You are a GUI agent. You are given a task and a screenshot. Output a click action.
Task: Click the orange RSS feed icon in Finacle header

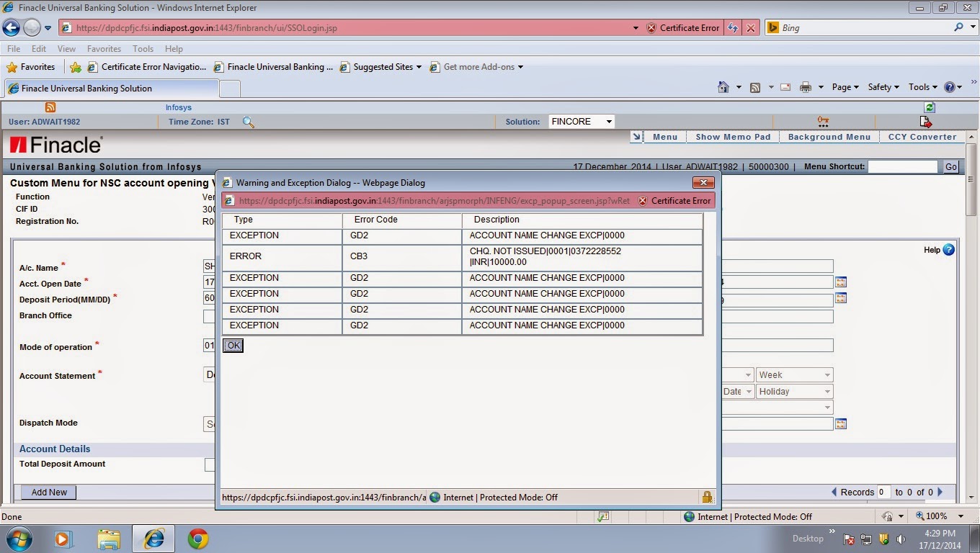(x=50, y=107)
